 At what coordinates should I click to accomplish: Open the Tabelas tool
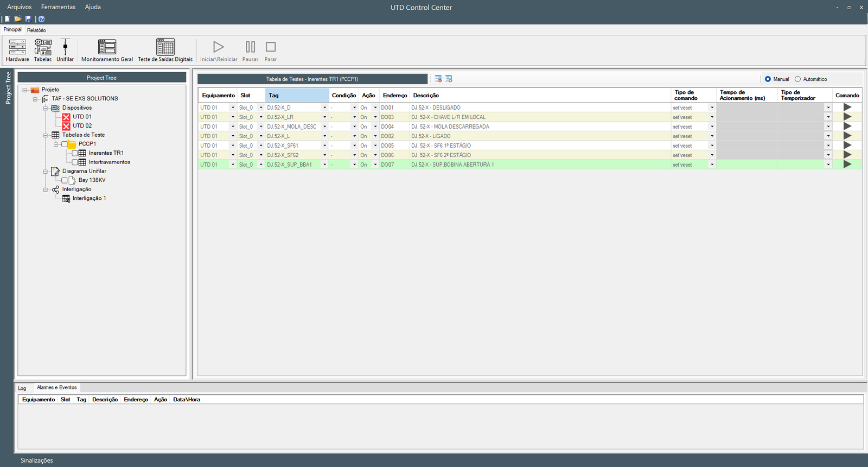click(43, 51)
